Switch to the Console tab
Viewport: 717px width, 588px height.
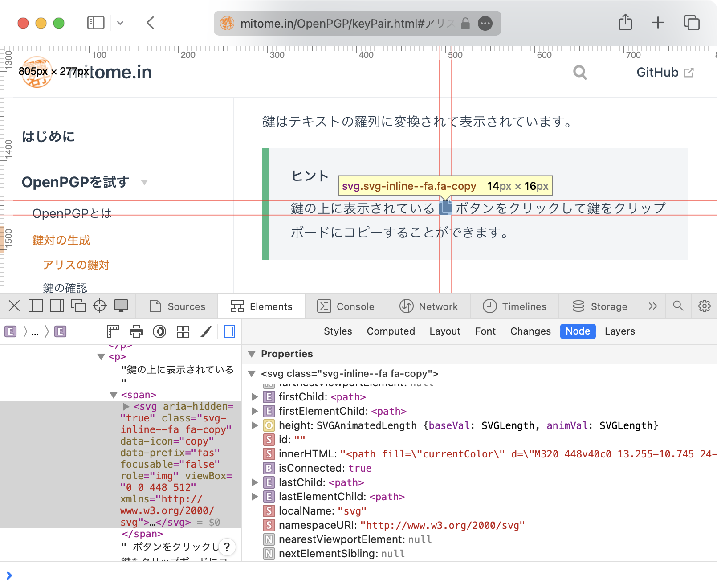[x=346, y=306]
